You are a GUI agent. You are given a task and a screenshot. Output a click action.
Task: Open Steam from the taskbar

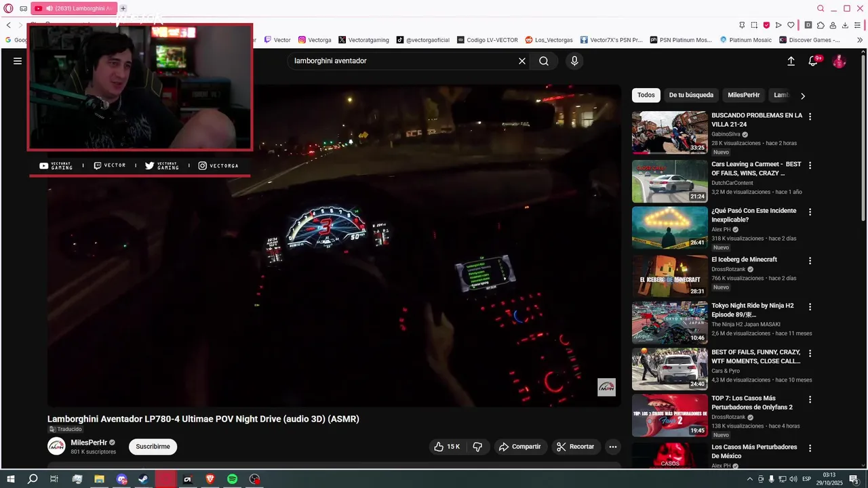tap(143, 479)
